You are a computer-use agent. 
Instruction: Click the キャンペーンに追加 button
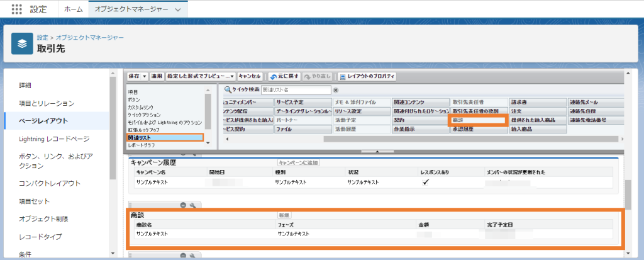[x=299, y=162]
